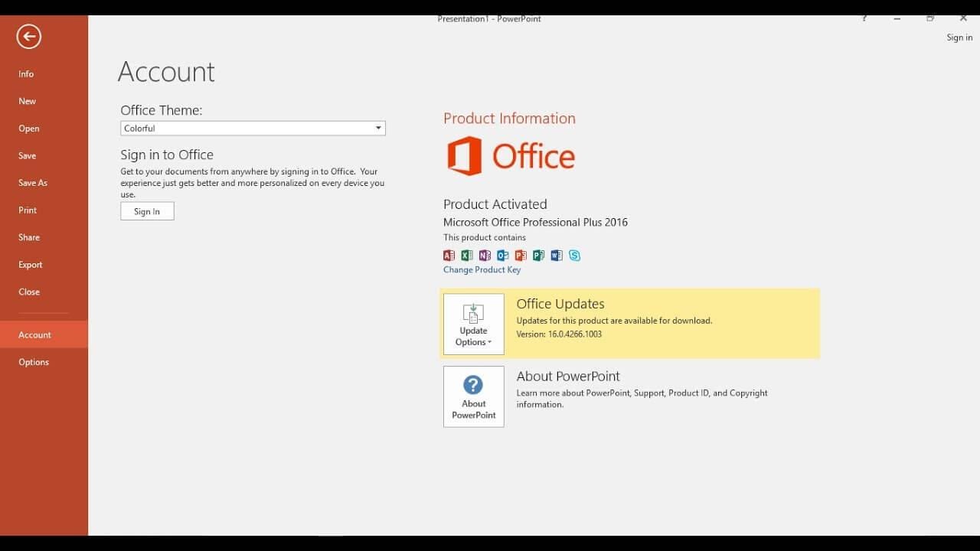
Task: Click the Word product icon
Action: (557, 256)
